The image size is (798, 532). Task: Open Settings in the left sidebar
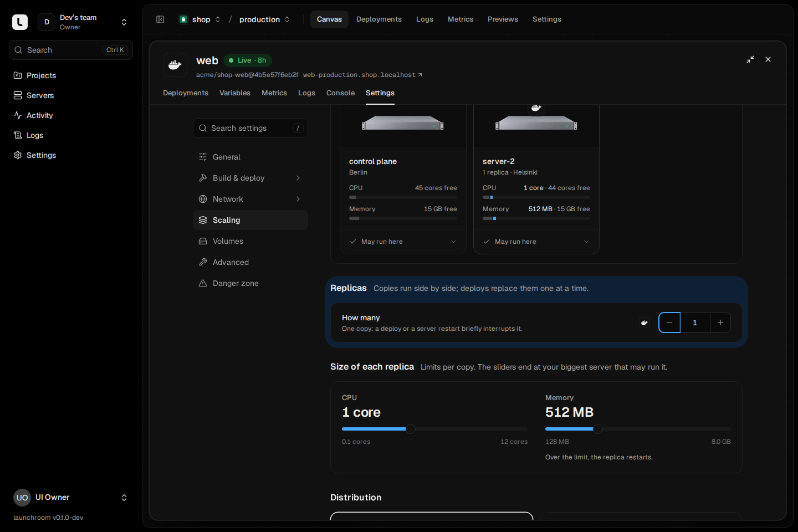[71, 155]
